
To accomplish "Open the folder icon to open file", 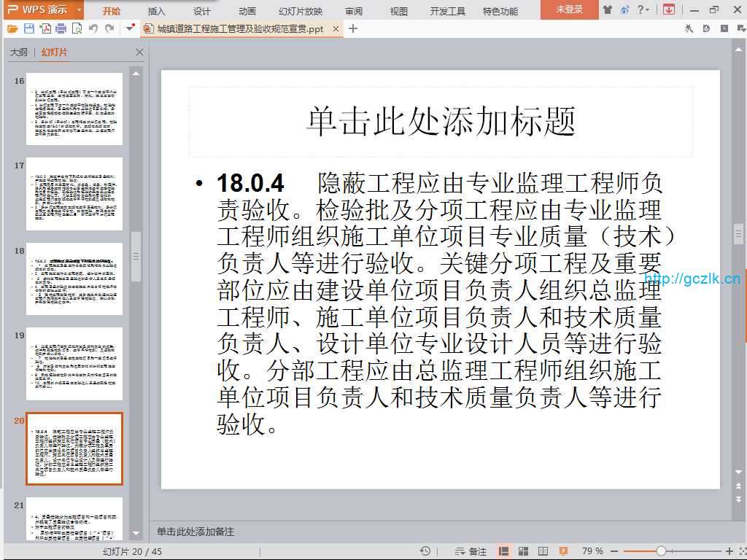I will [x=13, y=28].
